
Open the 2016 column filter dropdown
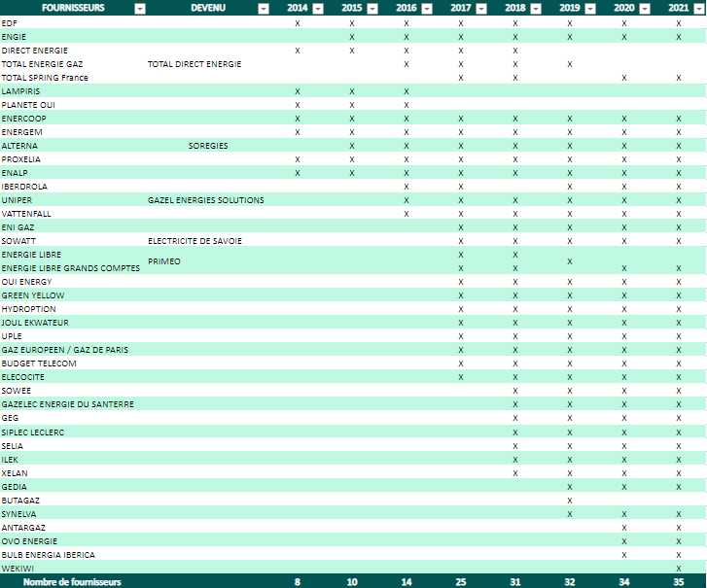427,9
